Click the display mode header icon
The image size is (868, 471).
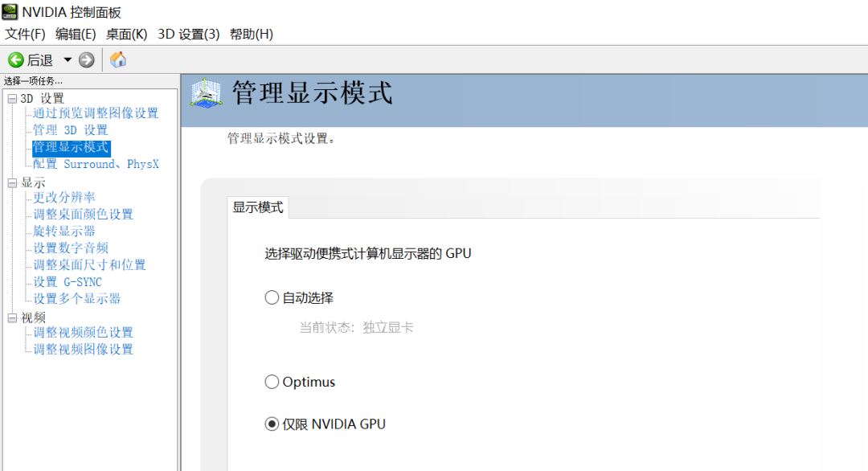[x=206, y=93]
